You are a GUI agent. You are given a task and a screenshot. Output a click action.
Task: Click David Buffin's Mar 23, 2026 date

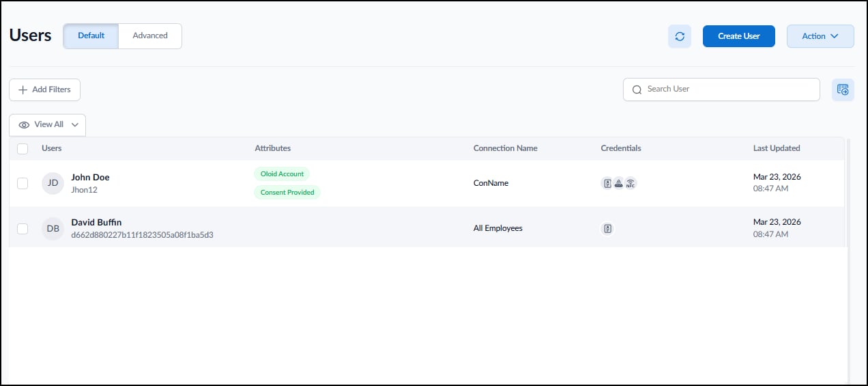(777, 222)
